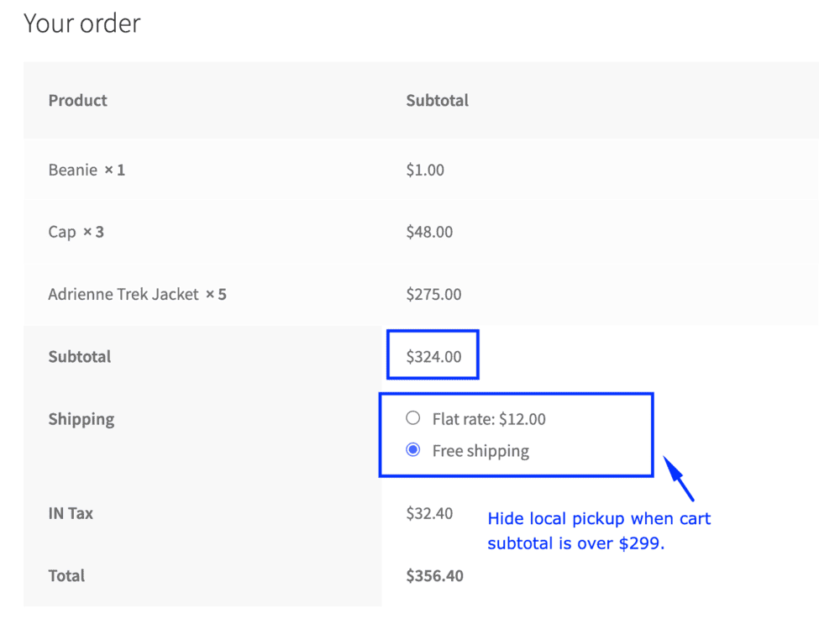Click the $1.00 Beanie subtotal
840x619 pixels.
[x=425, y=170]
